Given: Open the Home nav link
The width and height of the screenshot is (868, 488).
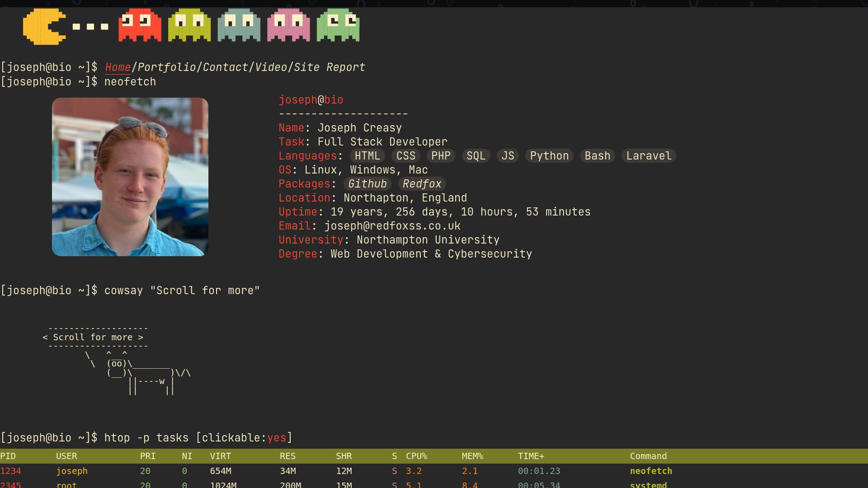Looking at the screenshot, I should pos(118,67).
